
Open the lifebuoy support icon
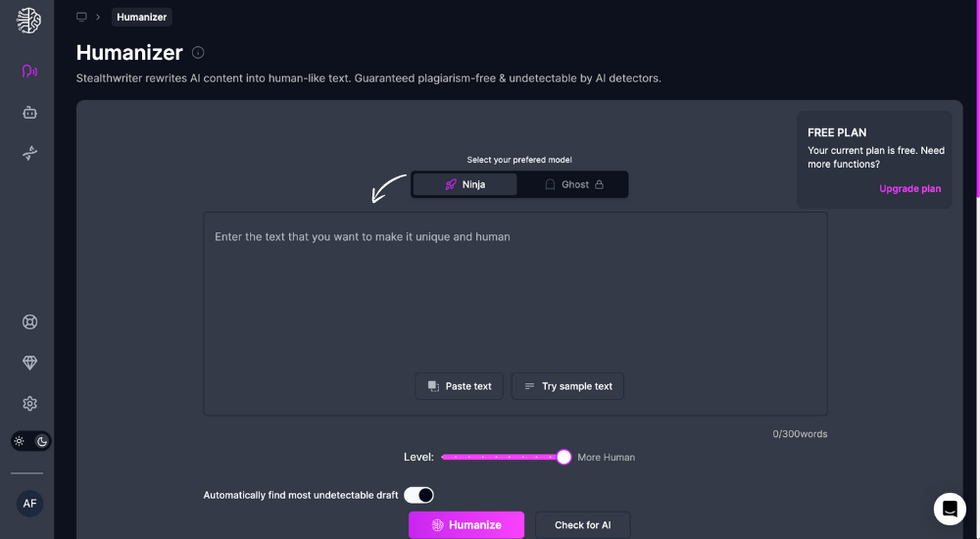[x=29, y=322]
